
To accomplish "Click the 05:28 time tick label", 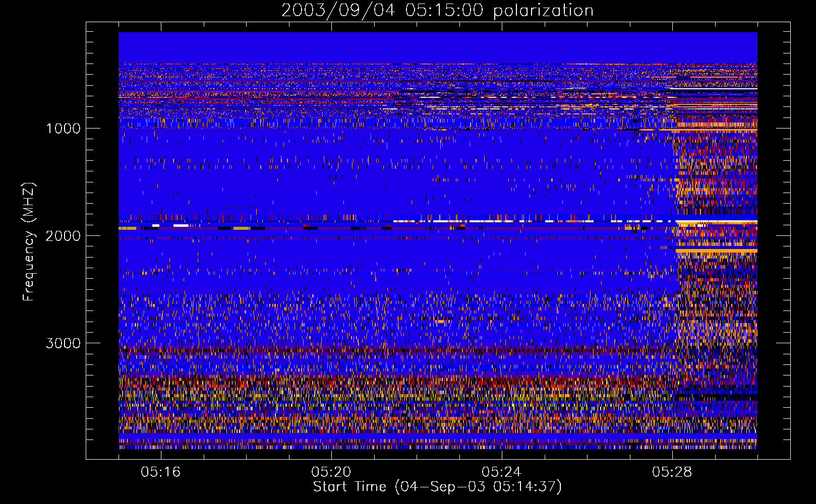I will [x=672, y=472].
